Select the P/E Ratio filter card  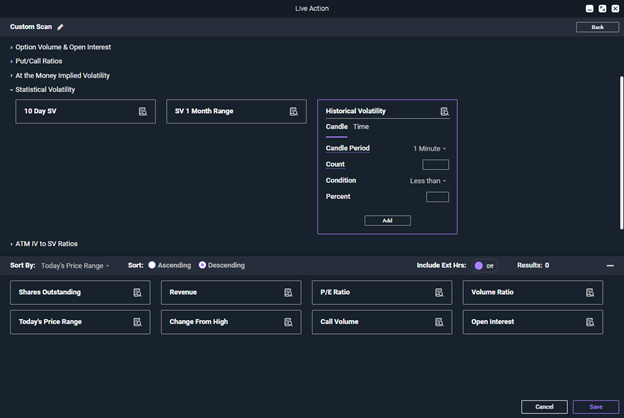pos(382,293)
